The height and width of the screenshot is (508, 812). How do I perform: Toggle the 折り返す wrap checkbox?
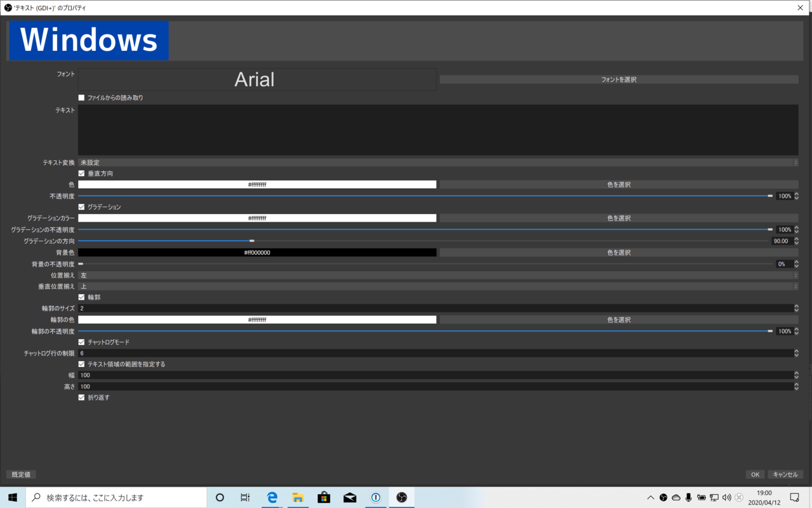81,398
